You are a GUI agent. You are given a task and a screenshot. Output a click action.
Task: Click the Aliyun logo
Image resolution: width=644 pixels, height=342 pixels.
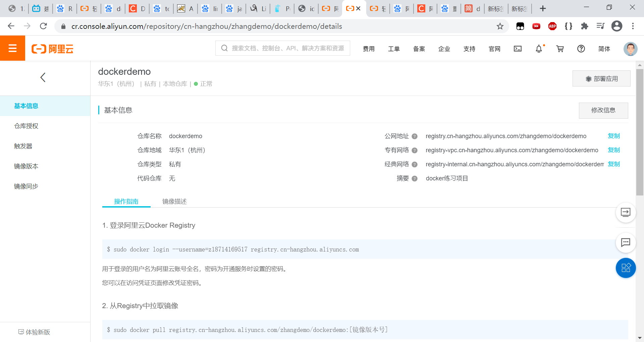pos(52,49)
